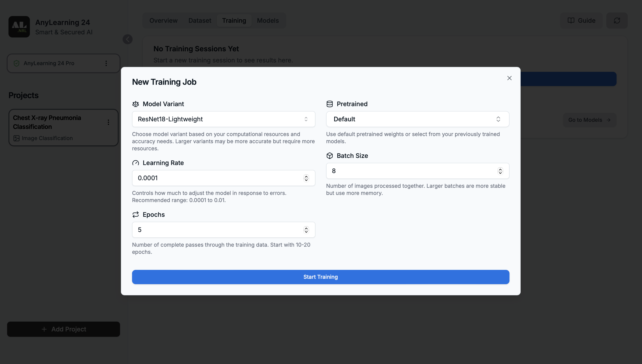Image resolution: width=642 pixels, height=364 pixels.
Task: Click the Batch Size cube icon
Action: [x=330, y=155]
